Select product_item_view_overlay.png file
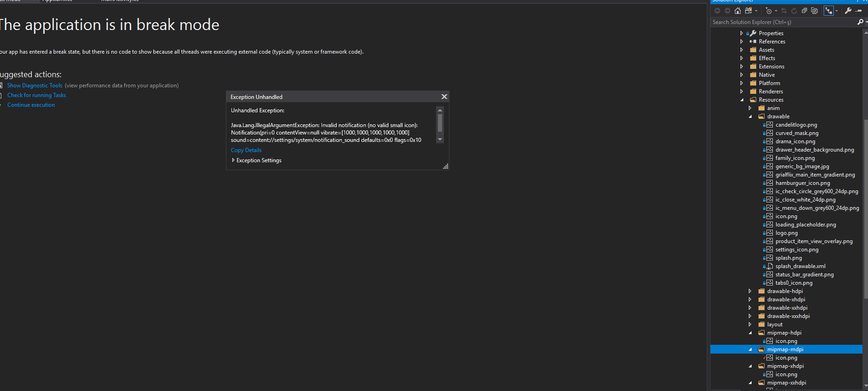This screenshot has height=391, width=868. pos(814,241)
